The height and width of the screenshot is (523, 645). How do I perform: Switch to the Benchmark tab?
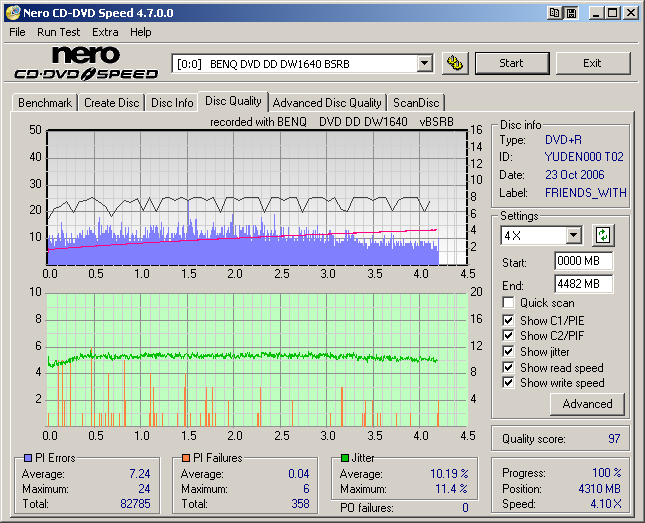click(45, 103)
